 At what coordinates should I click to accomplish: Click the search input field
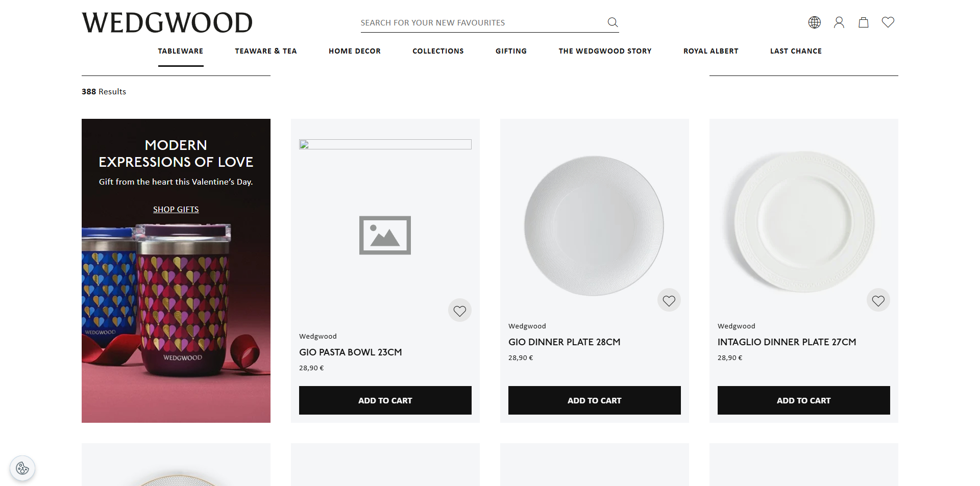tap(480, 22)
